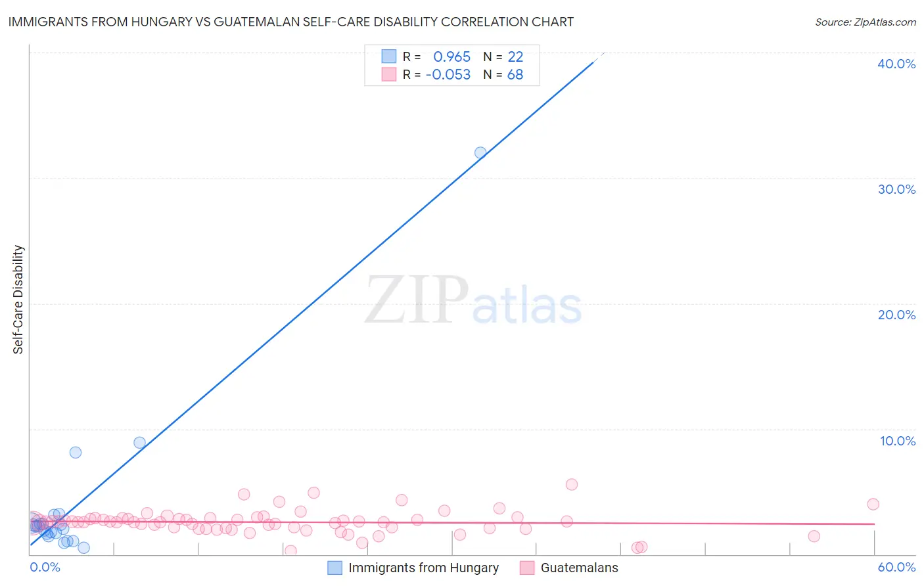Click the Source: ZipAtlas.com text
Viewport: 924px width, 586px height.
(x=866, y=22)
